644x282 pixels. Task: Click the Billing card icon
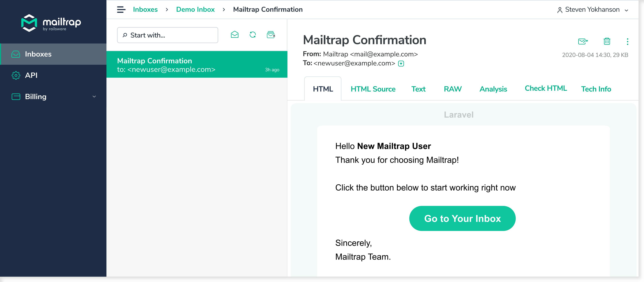(x=16, y=97)
